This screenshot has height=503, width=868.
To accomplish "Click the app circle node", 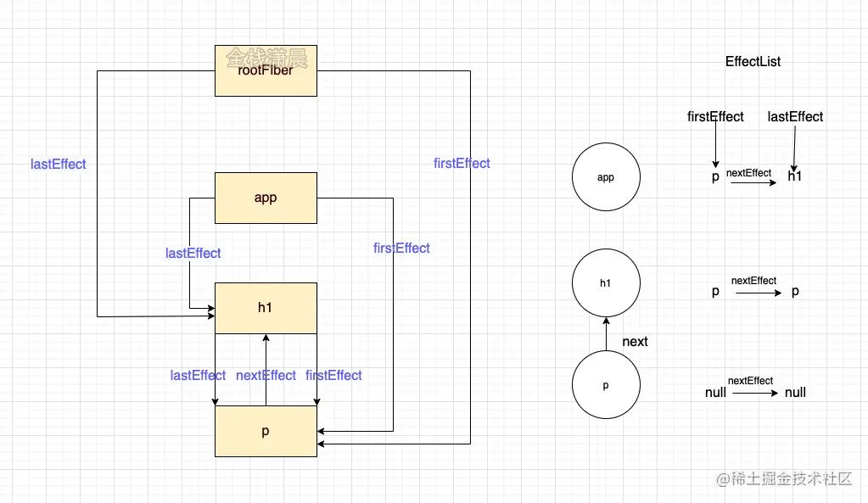I will coord(605,176).
